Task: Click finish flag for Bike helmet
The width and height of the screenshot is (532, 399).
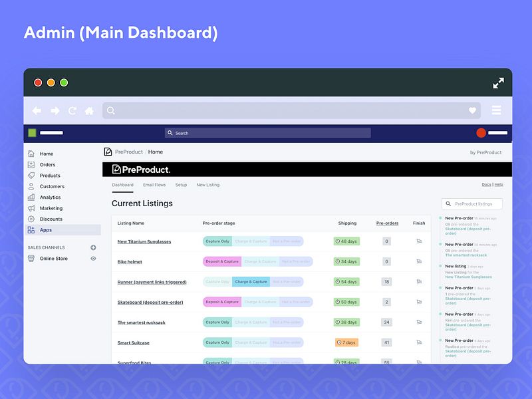Action: click(419, 261)
